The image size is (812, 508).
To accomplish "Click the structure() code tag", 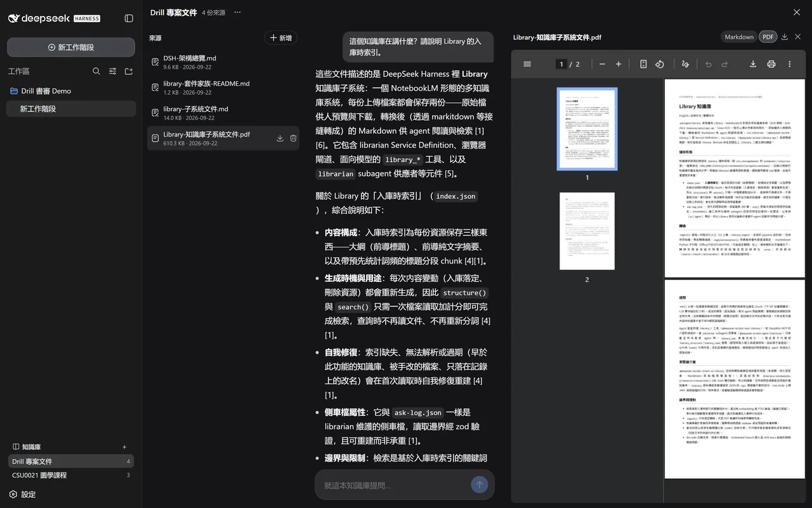I will pyautogui.click(x=464, y=293).
